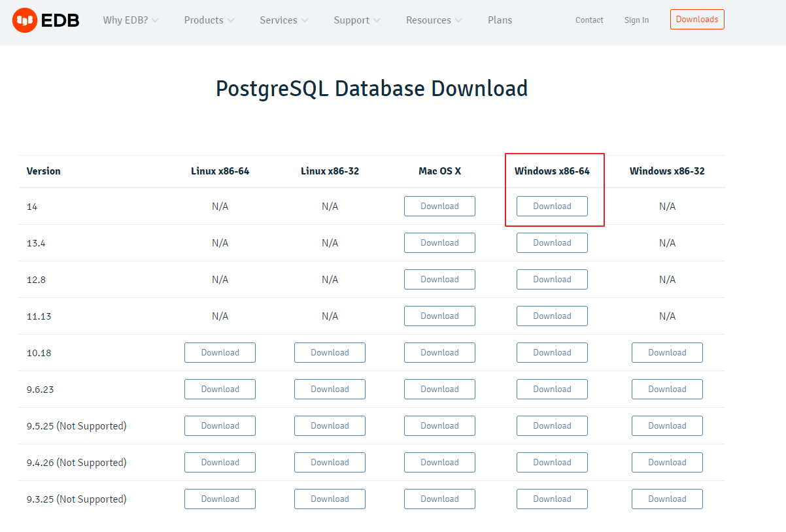Expand the Services menu
The image size is (786, 532).
(x=284, y=20)
